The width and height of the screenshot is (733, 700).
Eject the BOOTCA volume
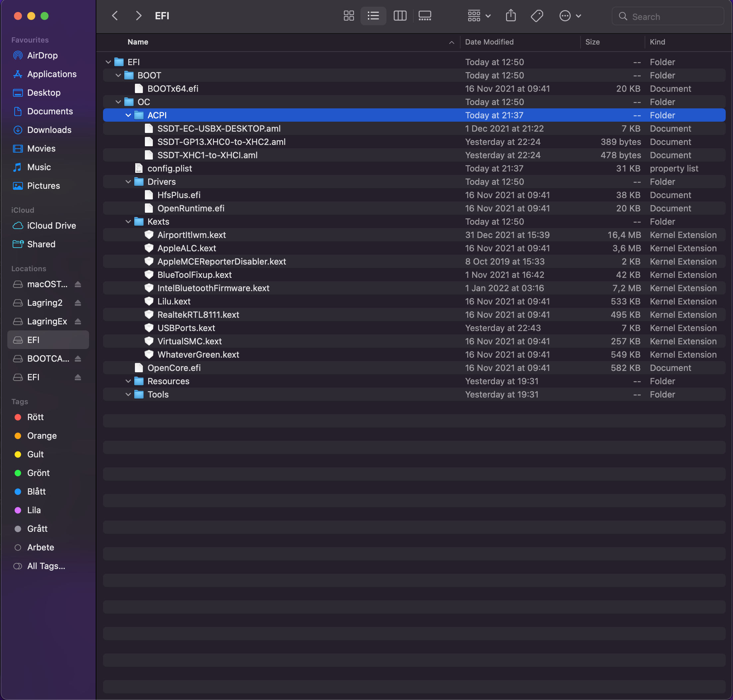[x=78, y=359]
